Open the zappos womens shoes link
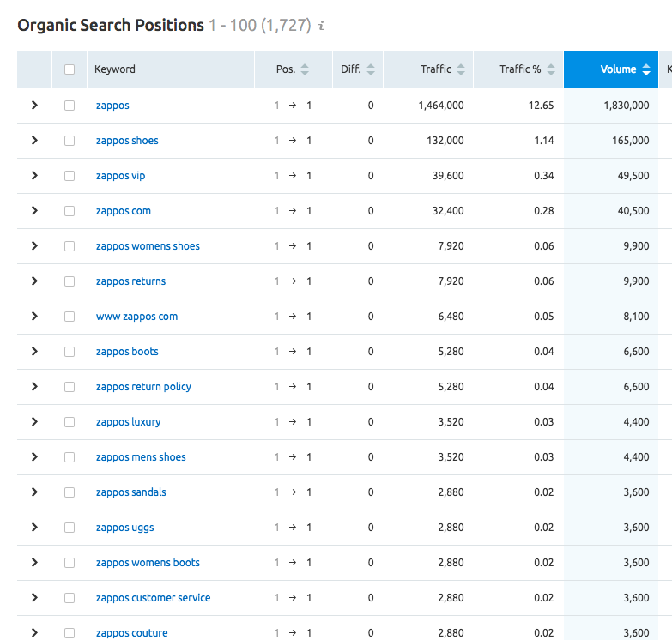 tap(148, 246)
